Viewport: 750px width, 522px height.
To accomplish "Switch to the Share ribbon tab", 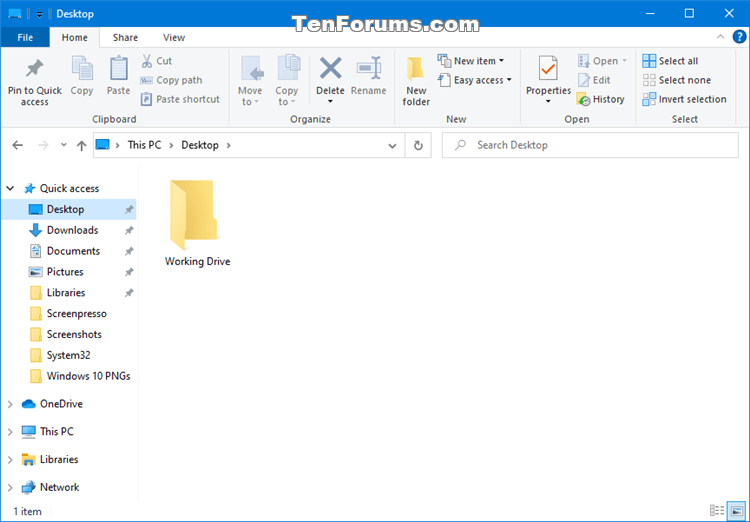I will 125,37.
